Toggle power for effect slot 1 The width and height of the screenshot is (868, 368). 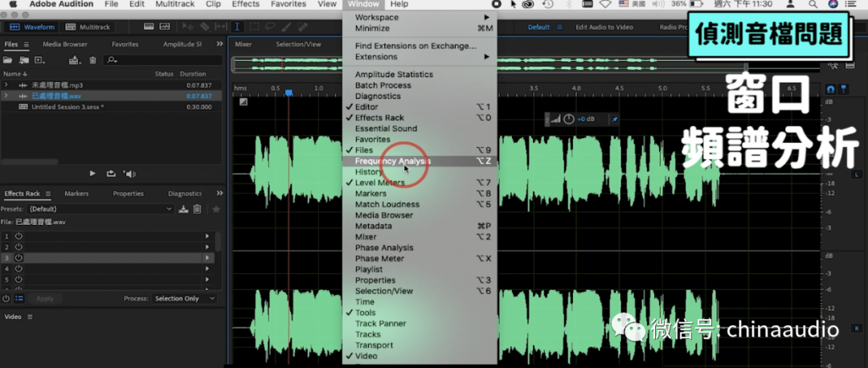pyautogui.click(x=18, y=236)
